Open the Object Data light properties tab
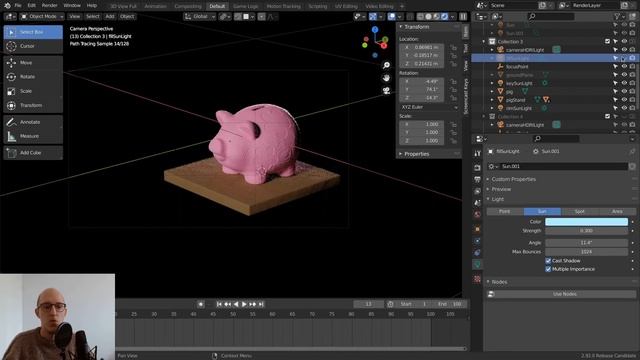The height and width of the screenshot is (360, 640). (477, 264)
